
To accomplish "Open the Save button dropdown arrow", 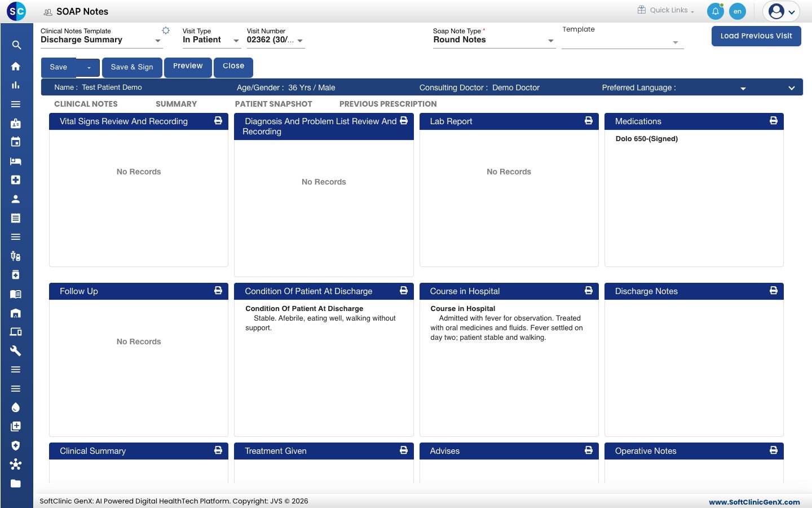I will click(89, 68).
